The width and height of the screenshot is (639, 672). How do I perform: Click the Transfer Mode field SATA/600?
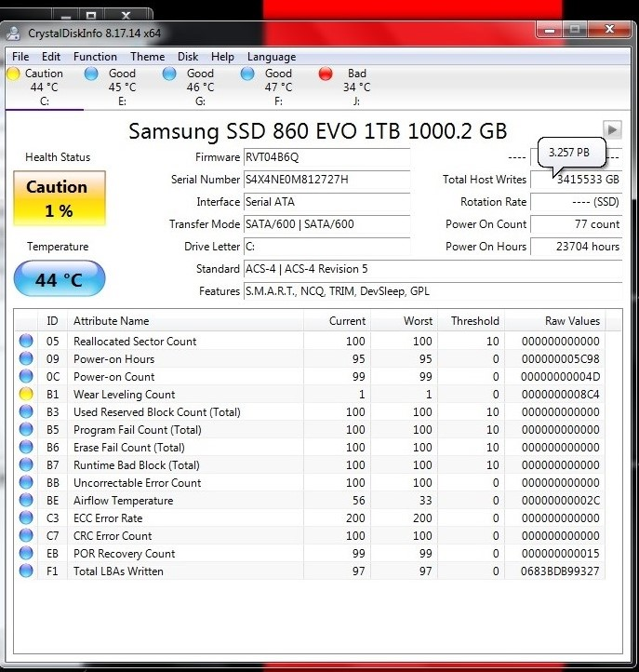click(326, 224)
